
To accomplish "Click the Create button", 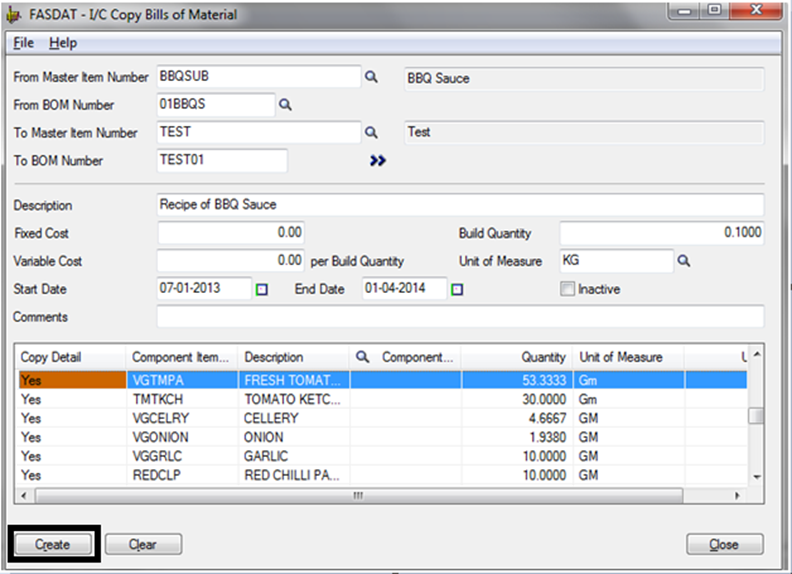I will [53, 544].
